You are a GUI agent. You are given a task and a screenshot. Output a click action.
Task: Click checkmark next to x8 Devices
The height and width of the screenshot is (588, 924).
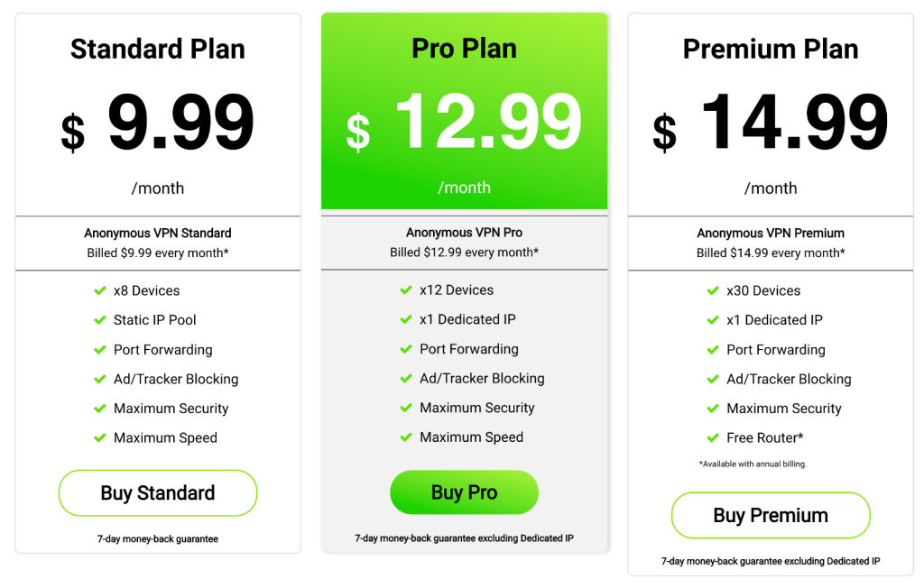[100, 291]
